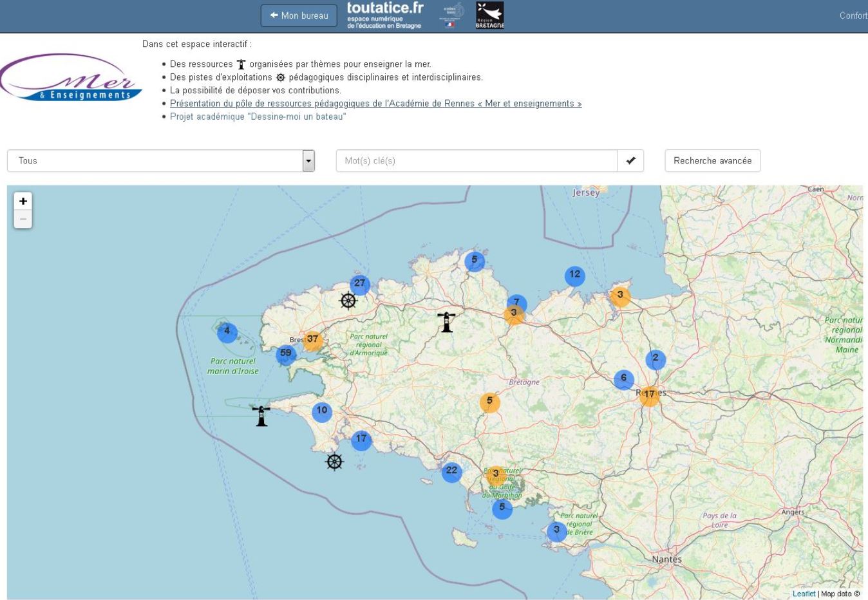Click the Région Bretagne logo in header
Screen dimensions: 868x600
(489, 15)
